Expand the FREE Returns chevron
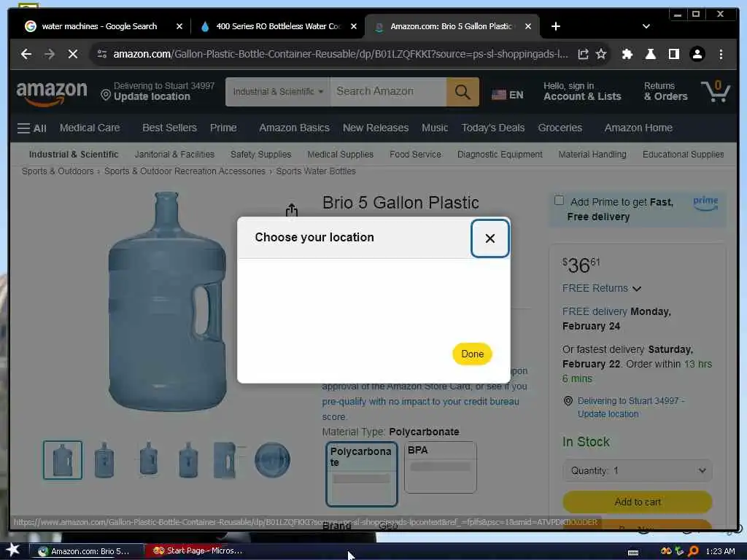The width and height of the screenshot is (747, 560). pos(637,289)
